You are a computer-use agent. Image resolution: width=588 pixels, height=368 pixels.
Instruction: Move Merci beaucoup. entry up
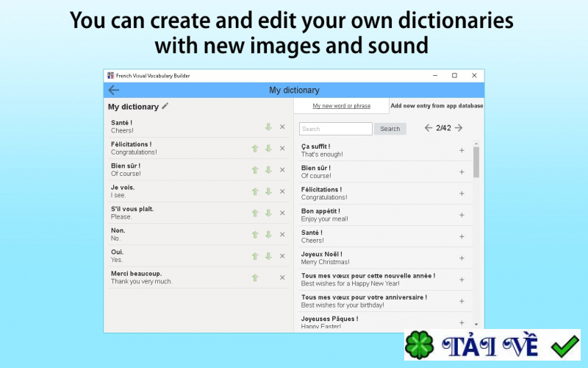[255, 277]
